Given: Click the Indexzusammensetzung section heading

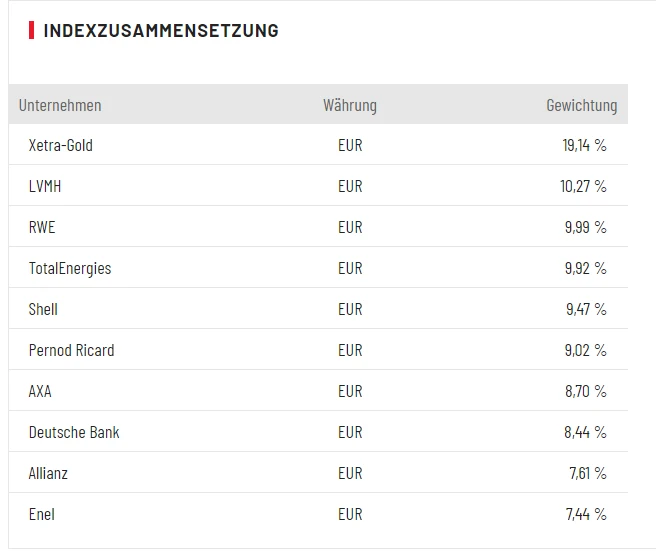Looking at the screenshot, I should pos(161,31).
